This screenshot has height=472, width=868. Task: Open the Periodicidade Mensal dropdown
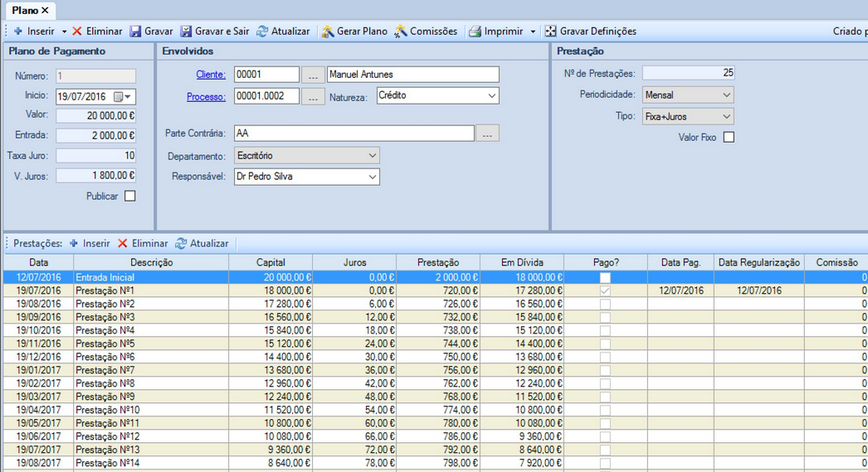(x=726, y=95)
